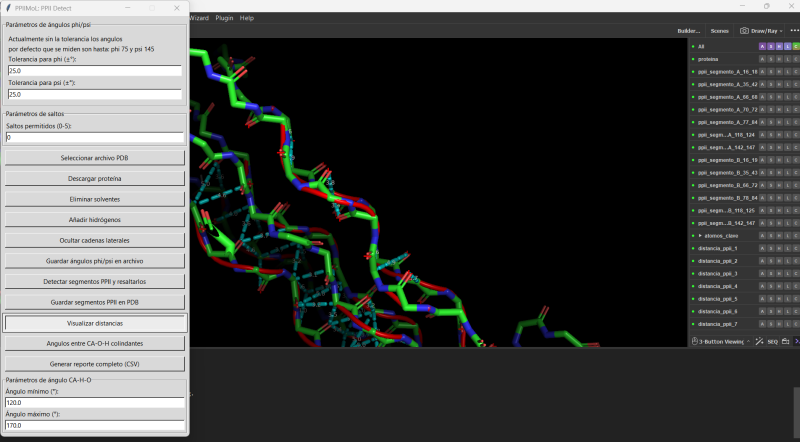Open the Help menu

click(x=247, y=18)
